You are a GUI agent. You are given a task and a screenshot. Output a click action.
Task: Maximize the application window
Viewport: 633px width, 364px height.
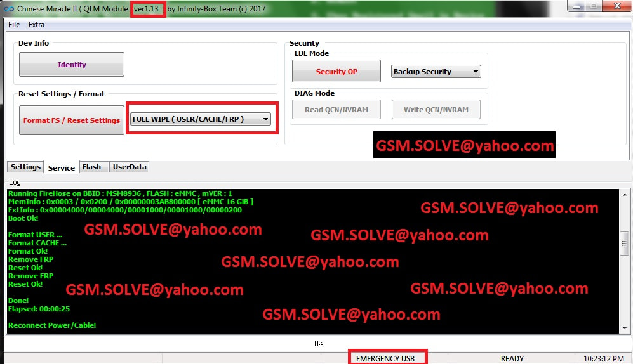pos(594,6)
